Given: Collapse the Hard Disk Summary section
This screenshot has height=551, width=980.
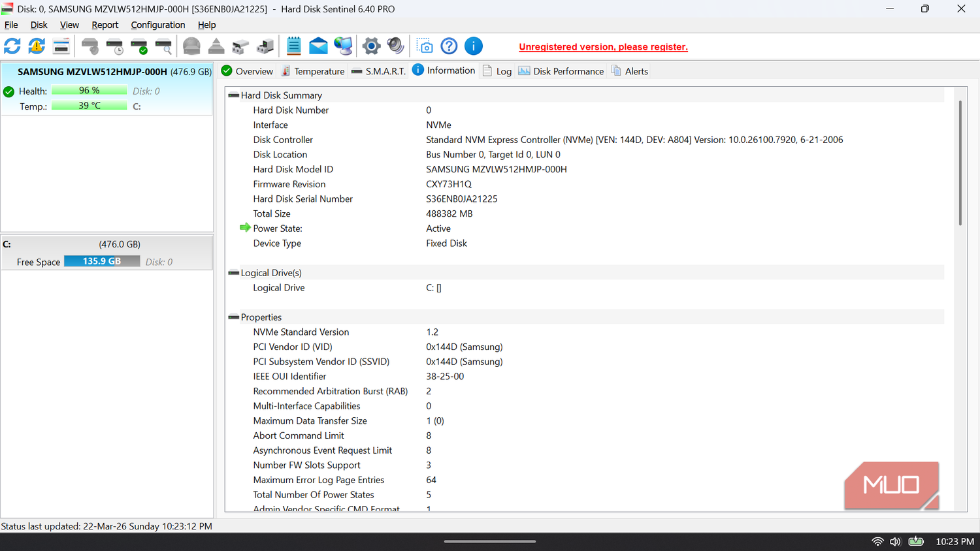Looking at the screenshot, I should click(x=233, y=95).
